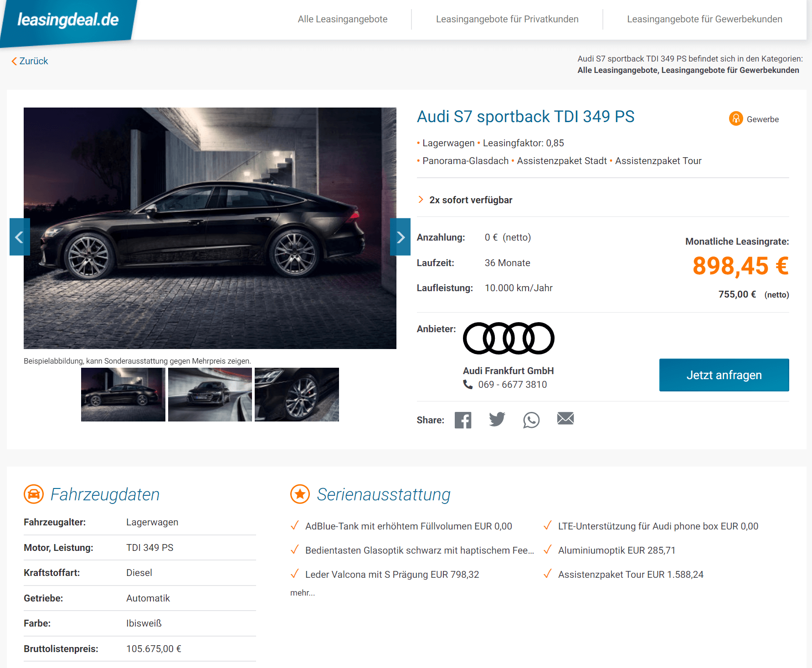Click the orange Gewerbe badge icon
Viewport: 812px width, 668px height.
point(736,118)
